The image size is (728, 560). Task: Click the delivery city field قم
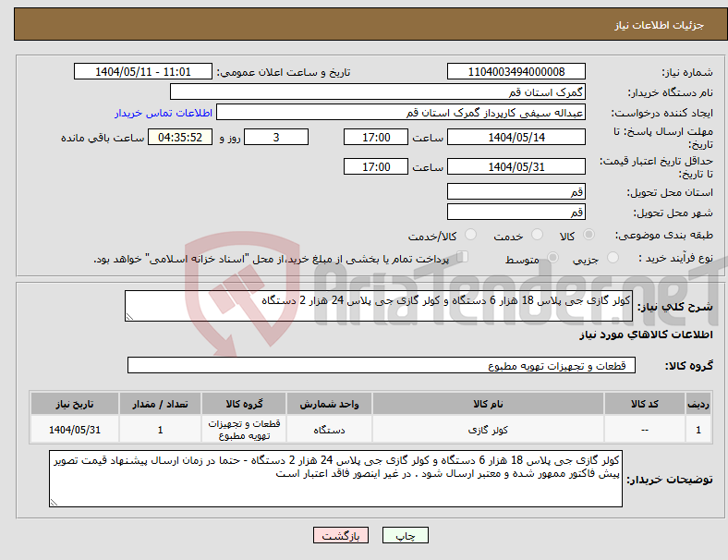click(516, 212)
